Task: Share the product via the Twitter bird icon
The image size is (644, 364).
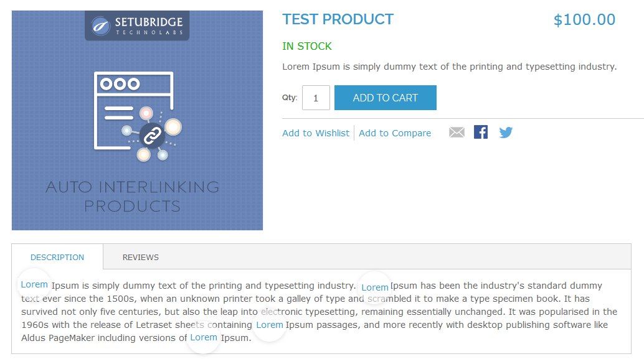Action: point(506,133)
